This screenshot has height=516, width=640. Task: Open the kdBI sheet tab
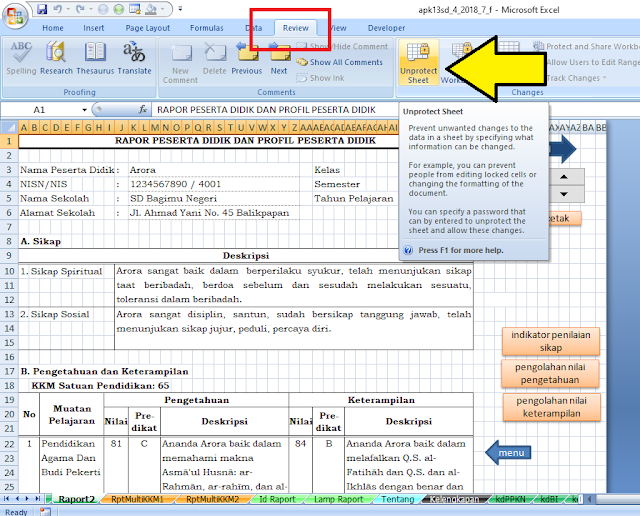549,499
